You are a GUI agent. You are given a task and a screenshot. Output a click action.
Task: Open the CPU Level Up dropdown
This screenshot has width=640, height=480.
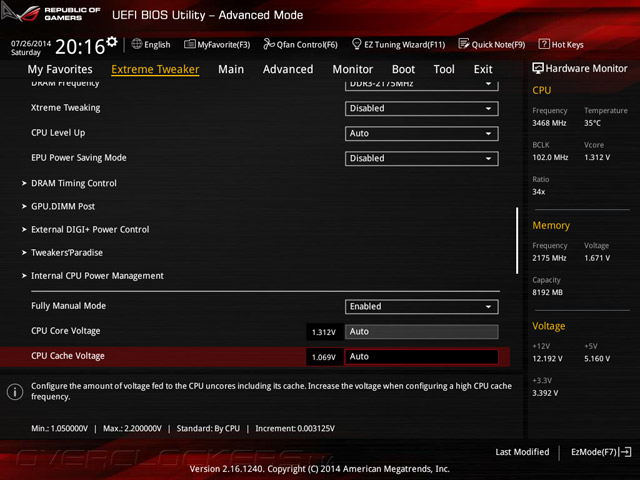[421, 133]
